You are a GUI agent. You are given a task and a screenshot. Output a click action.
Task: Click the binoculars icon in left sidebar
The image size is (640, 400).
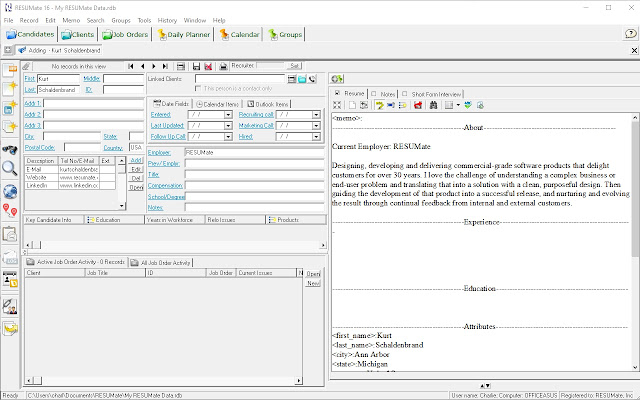click(x=10, y=149)
